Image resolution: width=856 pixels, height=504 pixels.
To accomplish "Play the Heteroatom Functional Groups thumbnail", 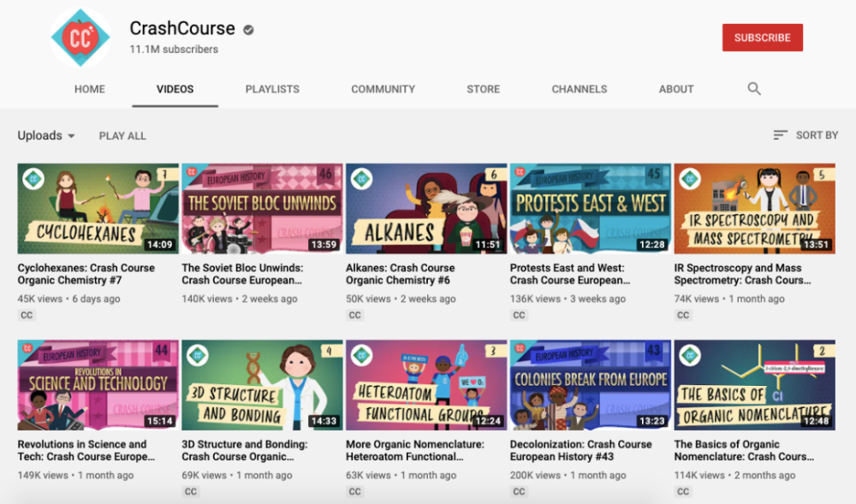I will pyautogui.click(x=426, y=385).
